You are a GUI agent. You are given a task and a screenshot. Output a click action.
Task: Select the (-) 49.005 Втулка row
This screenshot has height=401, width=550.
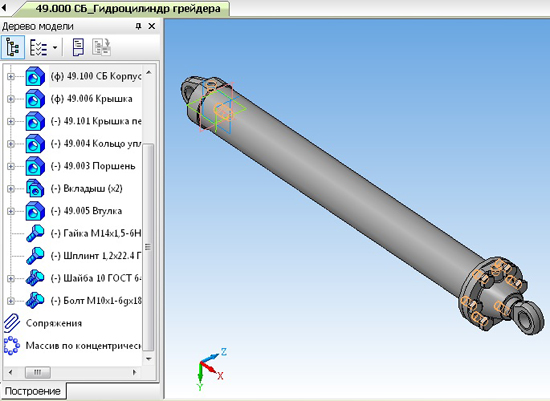(86, 211)
